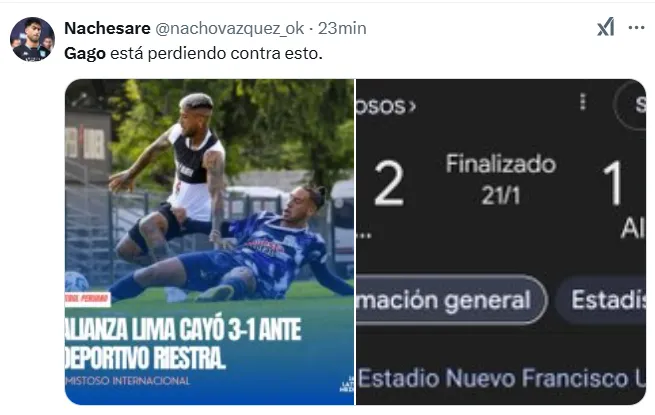The width and height of the screenshot is (655, 415).
Task: Open the Alianza Lima vs Riestra photo
Action: click(210, 242)
